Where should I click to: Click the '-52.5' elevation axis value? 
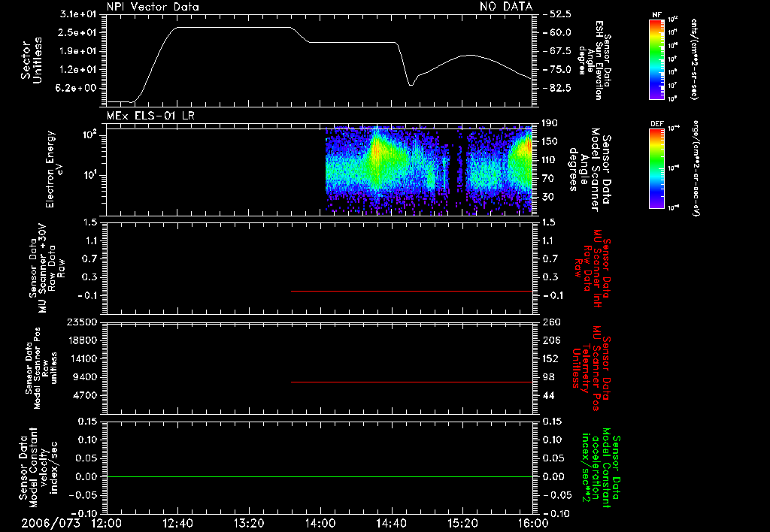click(x=558, y=14)
